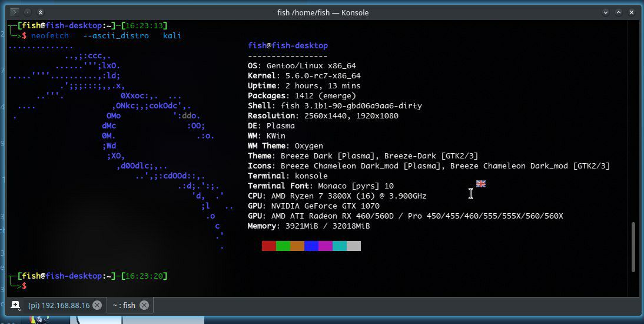Close the ~ : fish tab
The height and width of the screenshot is (324, 644).
tap(144, 305)
